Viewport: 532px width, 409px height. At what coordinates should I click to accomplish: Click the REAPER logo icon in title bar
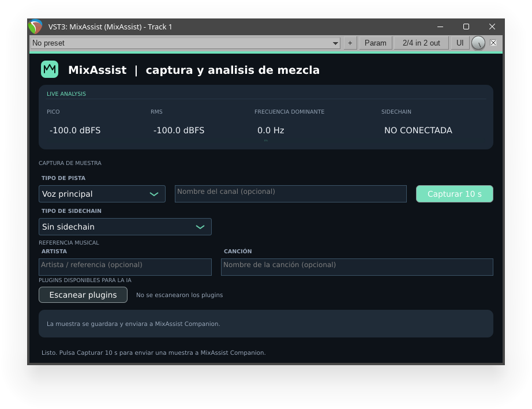point(35,27)
